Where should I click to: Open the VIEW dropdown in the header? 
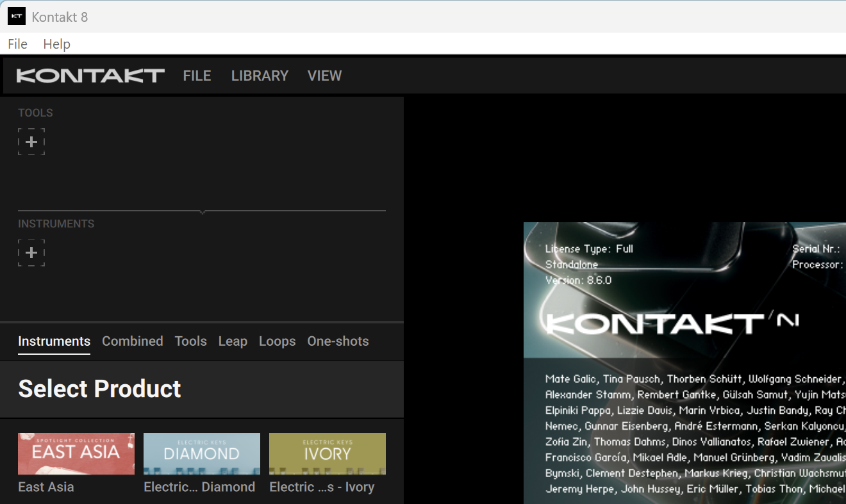324,76
